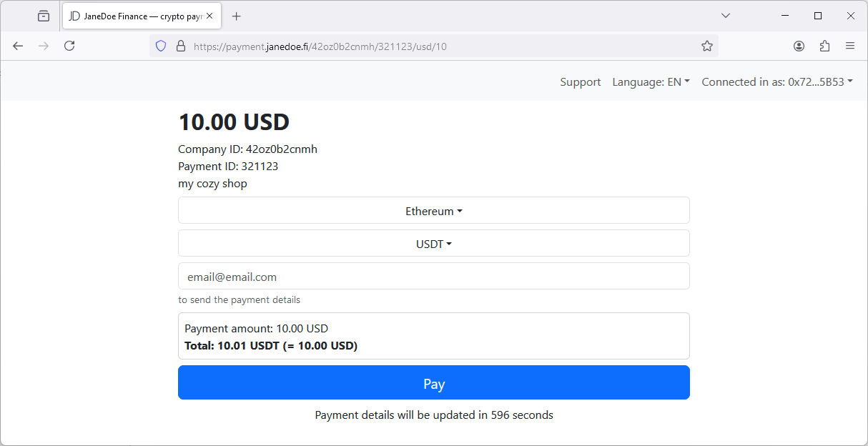Click the blue Pay button
868x446 pixels.
pyautogui.click(x=434, y=383)
